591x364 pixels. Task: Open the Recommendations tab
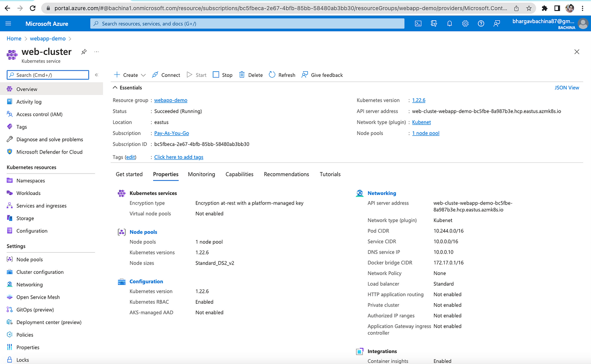pos(286,174)
